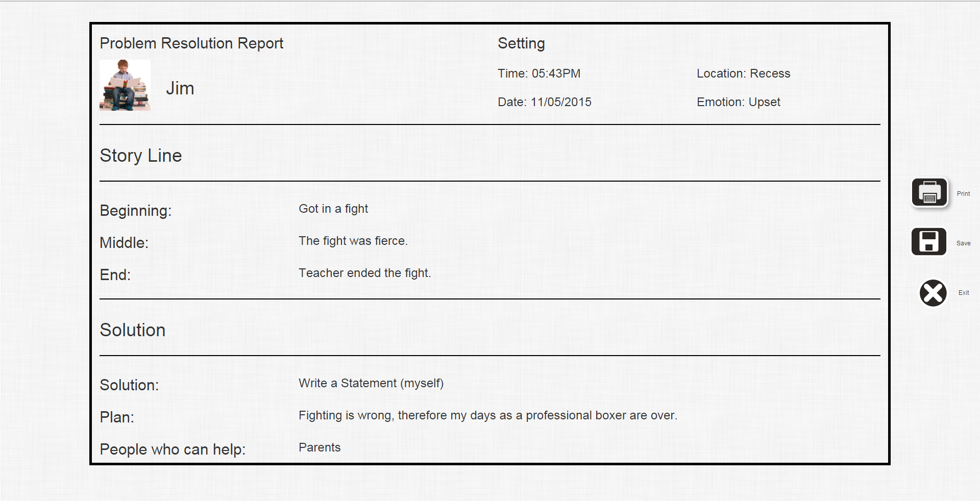The image size is (980, 501).
Task: Click the student name Jim
Action: 180,89
